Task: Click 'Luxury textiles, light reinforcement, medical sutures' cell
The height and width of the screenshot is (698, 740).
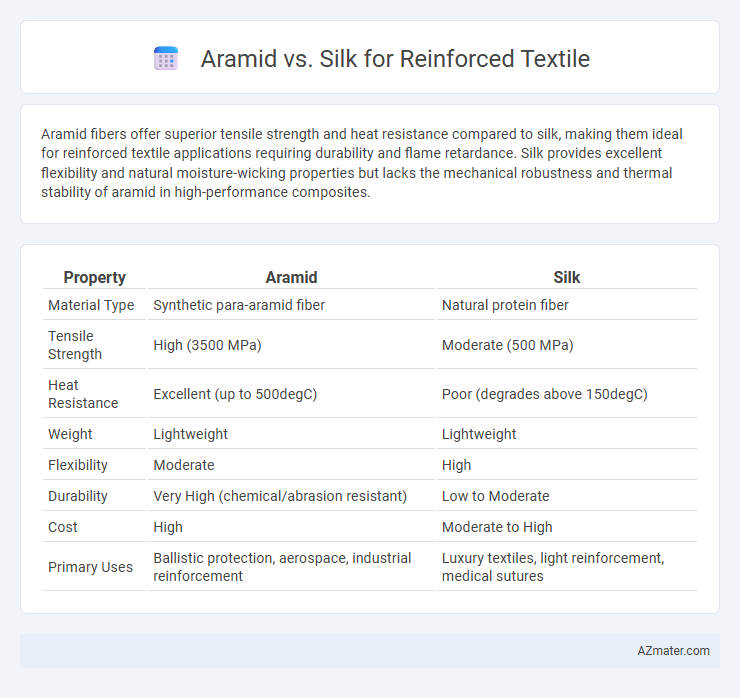Action: [x=553, y=567]
